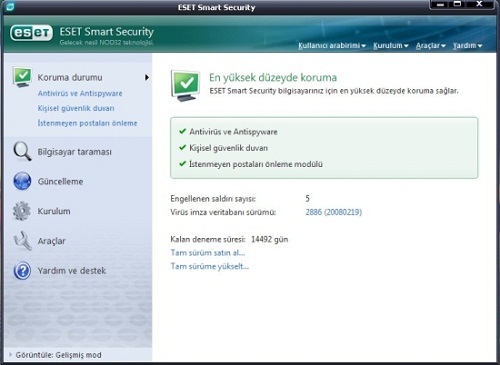Open the Kullanıcı arabirimi dropdown menu
Viewport: 500px width, 365px height.
tap(332, 45)
